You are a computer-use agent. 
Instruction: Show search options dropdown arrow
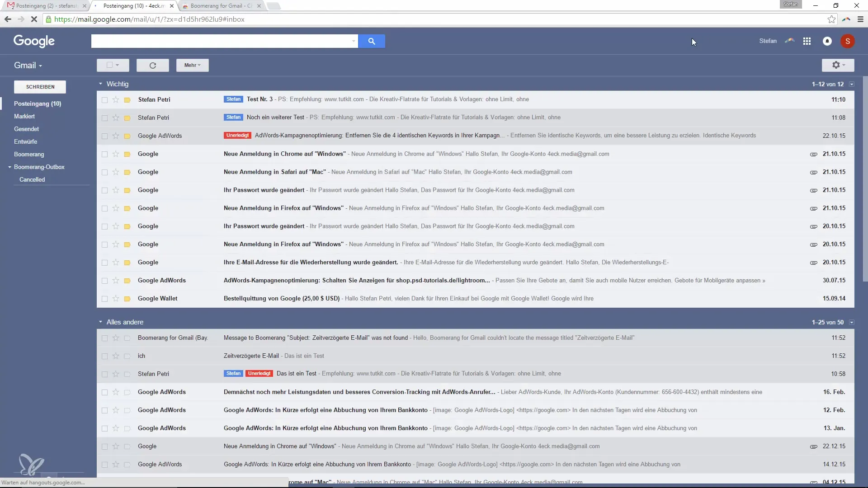(353, 41)
